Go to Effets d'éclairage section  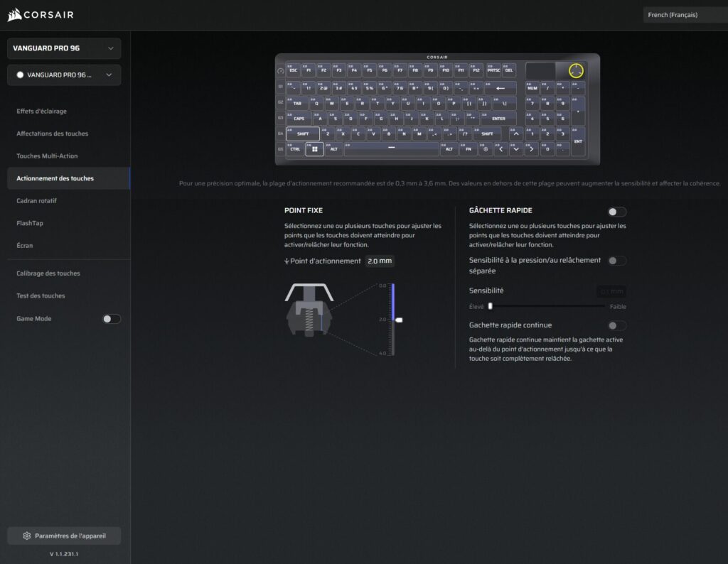[41, 112]
